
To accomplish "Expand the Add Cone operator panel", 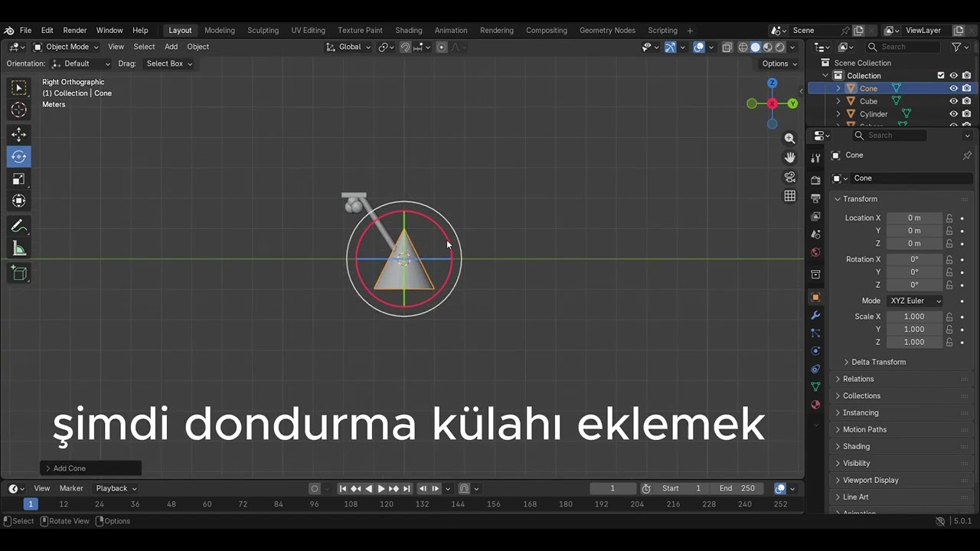I will pyautogui.click(x=90, y=468).
